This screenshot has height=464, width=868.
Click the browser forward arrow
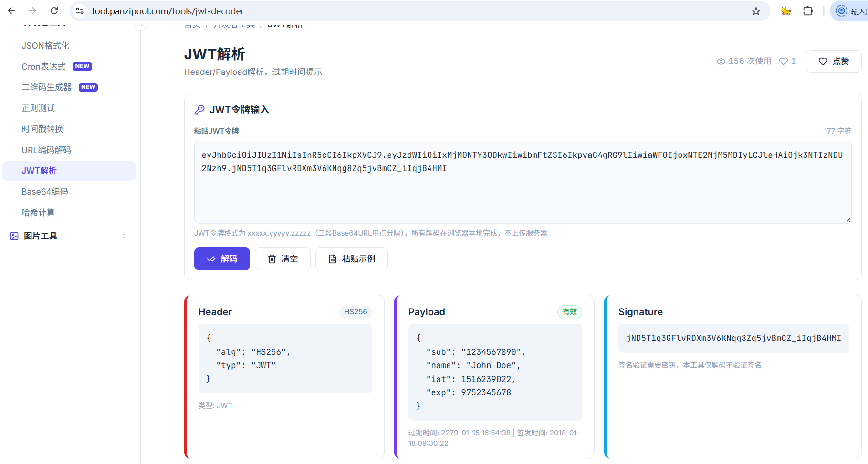(32, 11)
